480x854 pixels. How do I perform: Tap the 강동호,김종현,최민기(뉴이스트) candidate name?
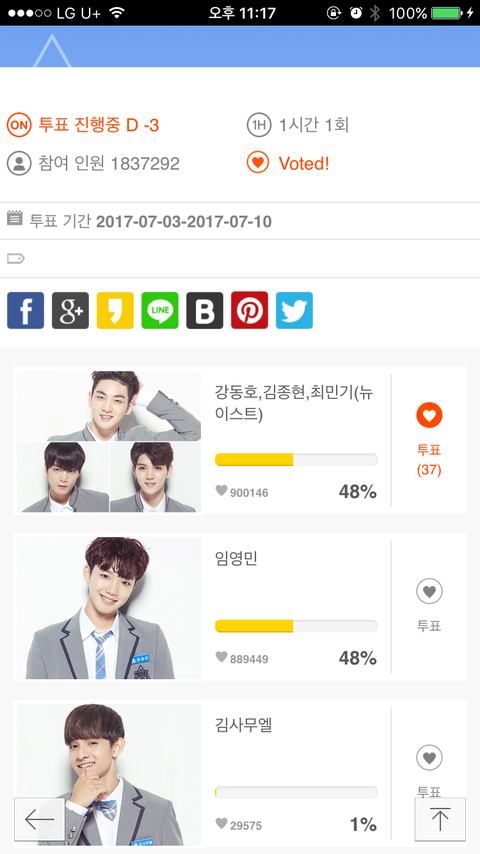pos(294,403)
